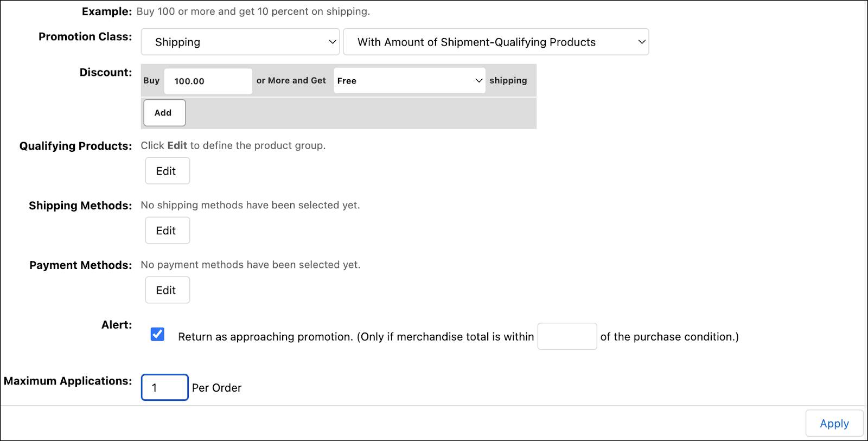The height and width of the screenshot is (441, 868).
Task: Click the Add button to add a discount tier
Action: (x=164, y=112)
